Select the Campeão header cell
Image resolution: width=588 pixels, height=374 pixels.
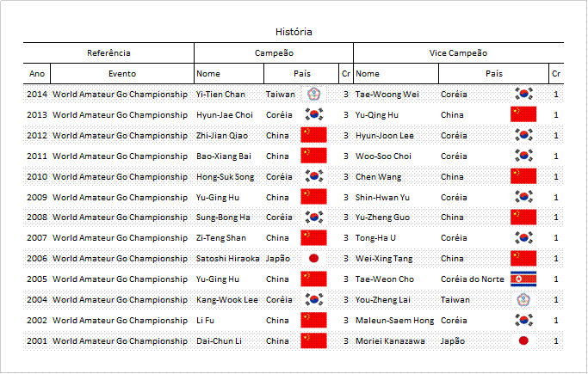(274, 52)
